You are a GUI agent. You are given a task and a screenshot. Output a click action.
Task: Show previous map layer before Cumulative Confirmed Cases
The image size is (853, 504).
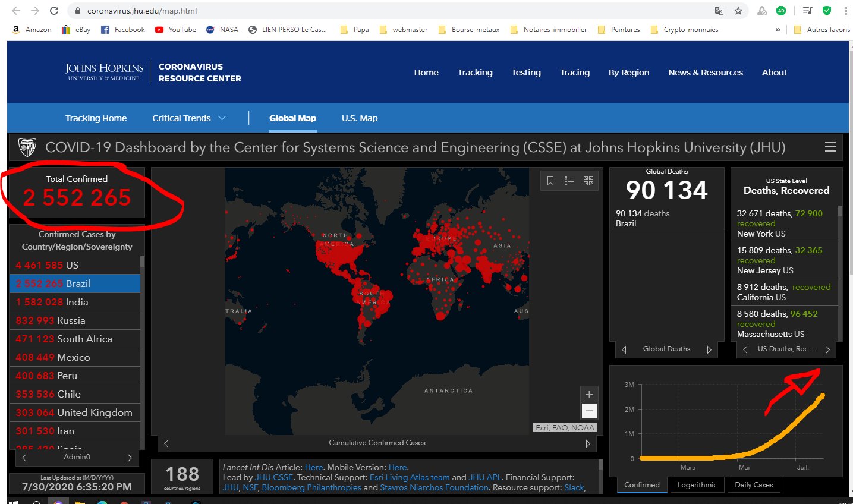point(166,443)
